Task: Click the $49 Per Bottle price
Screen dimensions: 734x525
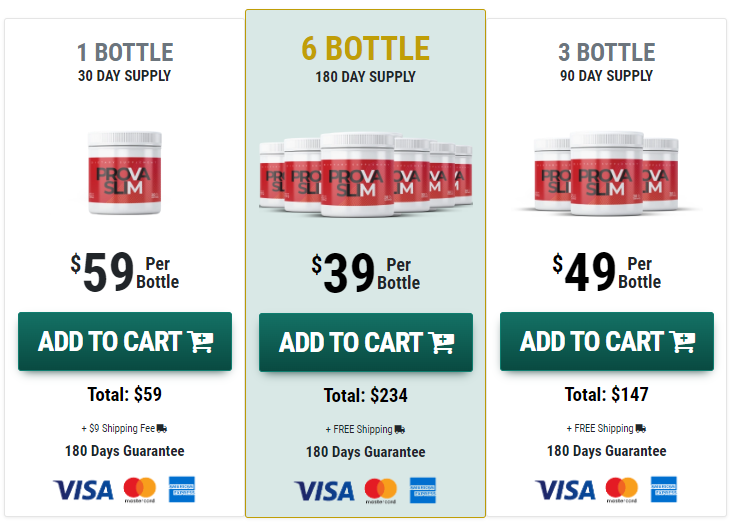Action: point(607,272)
